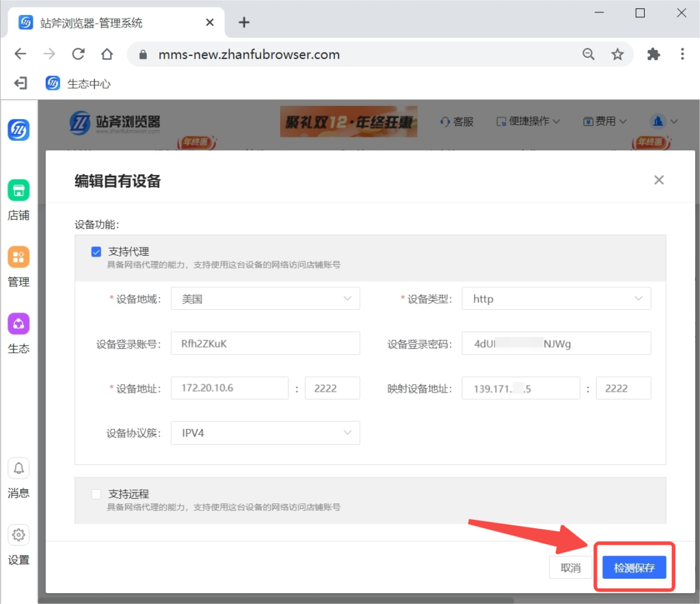
Task: Click the horizontal scrollbar at page bottom
Action: tap(277, 601)
